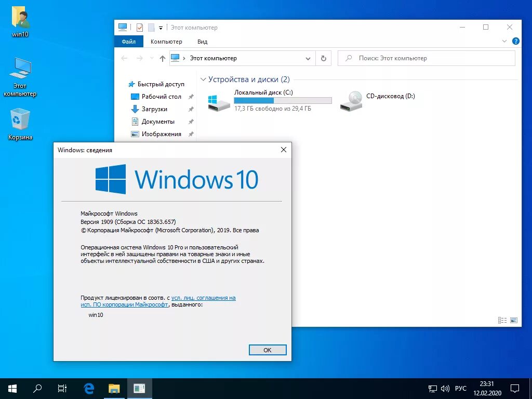Unpin Документы from Quick access

click(191, 122)
